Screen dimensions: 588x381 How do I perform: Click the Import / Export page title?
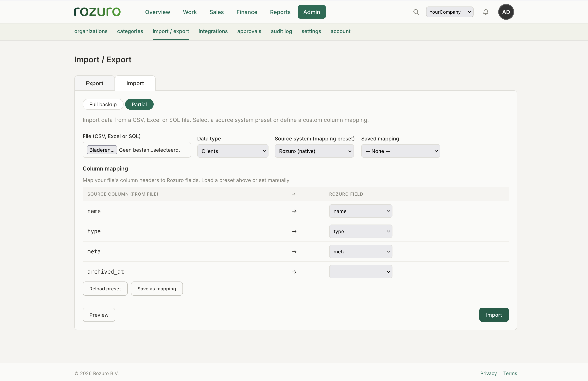coord(103,60)
